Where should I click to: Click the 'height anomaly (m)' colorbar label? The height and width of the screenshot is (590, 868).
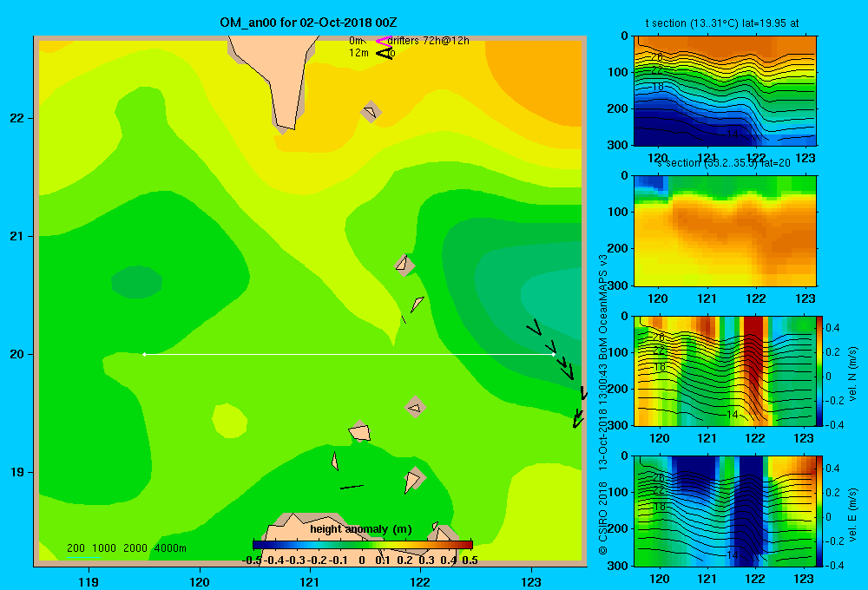(x=361, y=529)
